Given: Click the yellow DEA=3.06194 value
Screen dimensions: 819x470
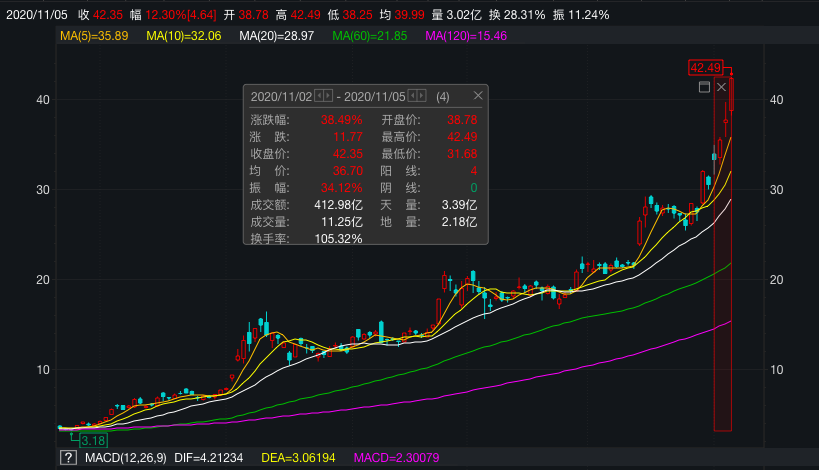Looking at the screenshot, I should (298, 458).
